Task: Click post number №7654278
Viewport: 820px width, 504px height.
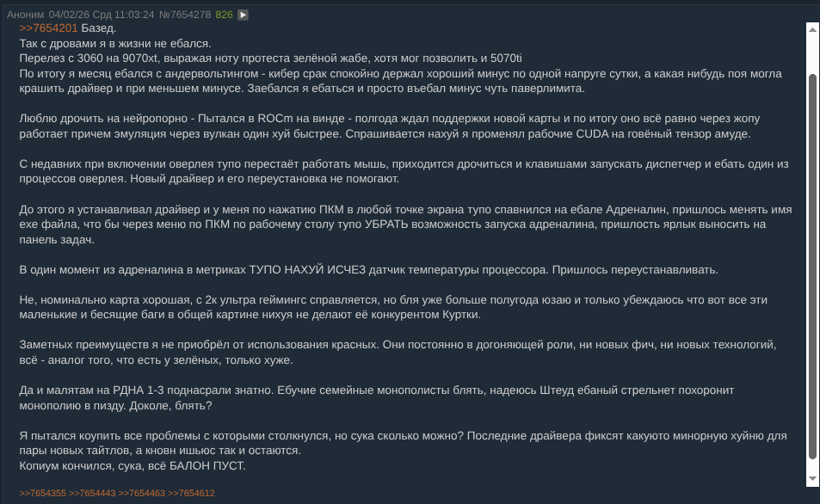Action: (183, 15)
